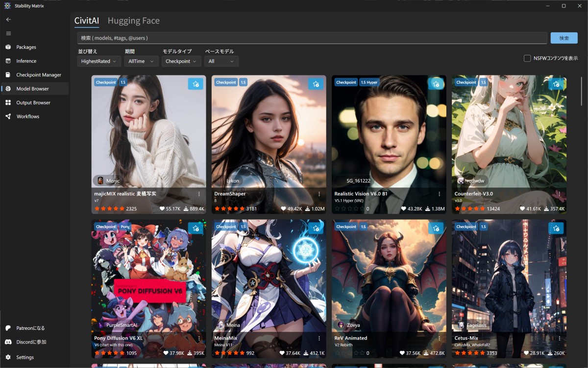Open more options menu for ReV Animated
Image resolution: width=588 pixels, height=368 pixels.
point(440,338)
